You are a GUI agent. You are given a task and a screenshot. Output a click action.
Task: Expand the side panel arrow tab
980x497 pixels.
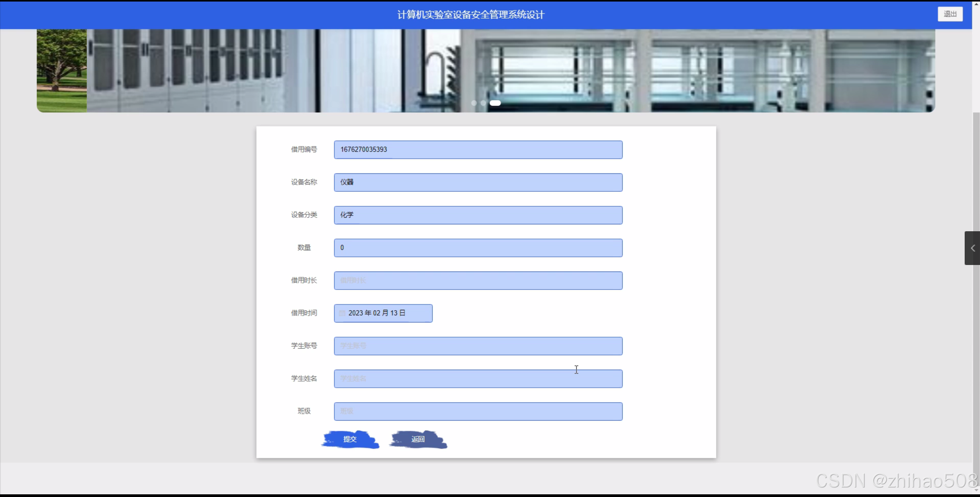[x=972, y=248]
